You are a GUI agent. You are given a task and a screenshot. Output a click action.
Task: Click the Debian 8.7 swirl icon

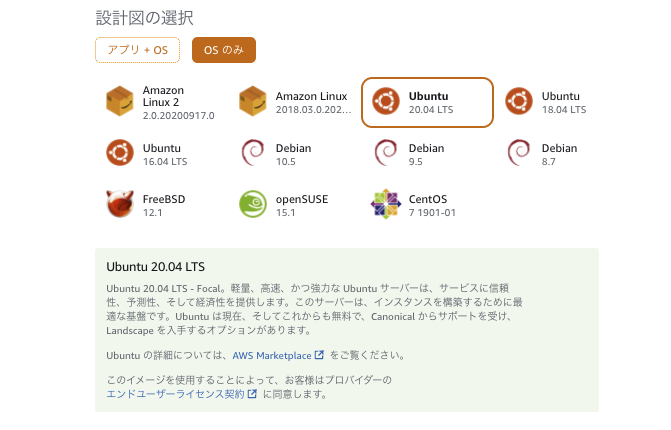click(x=519, y=154)
